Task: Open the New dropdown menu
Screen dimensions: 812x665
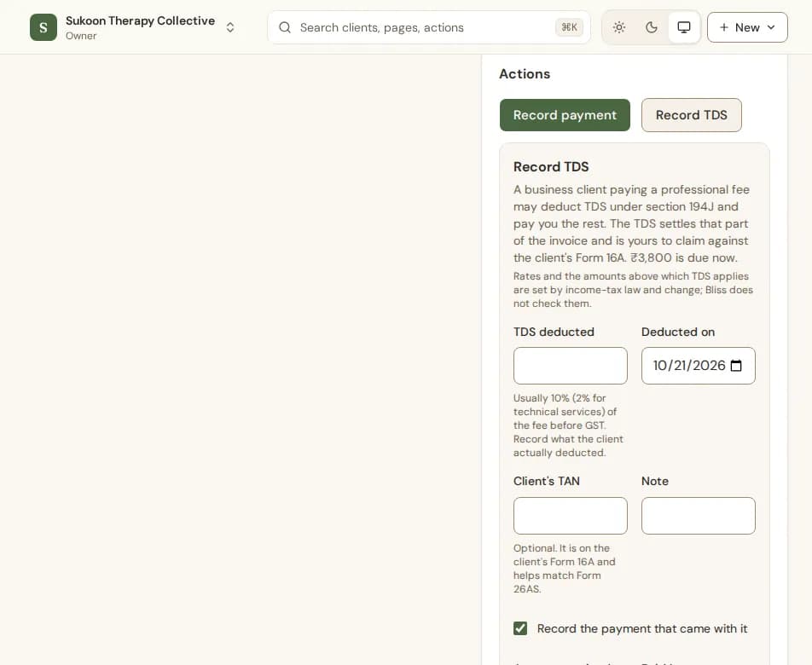Action: point(747,27)
